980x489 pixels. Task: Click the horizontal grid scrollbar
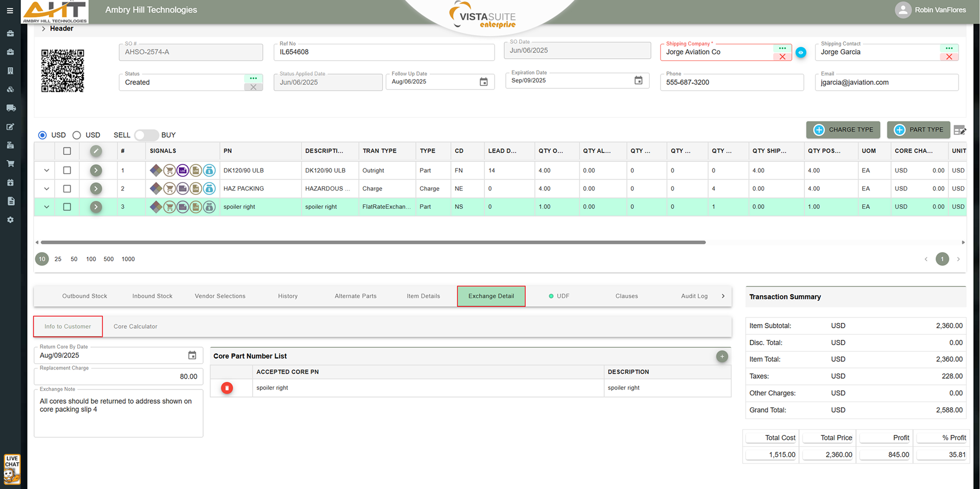click(x=373, y=242)
